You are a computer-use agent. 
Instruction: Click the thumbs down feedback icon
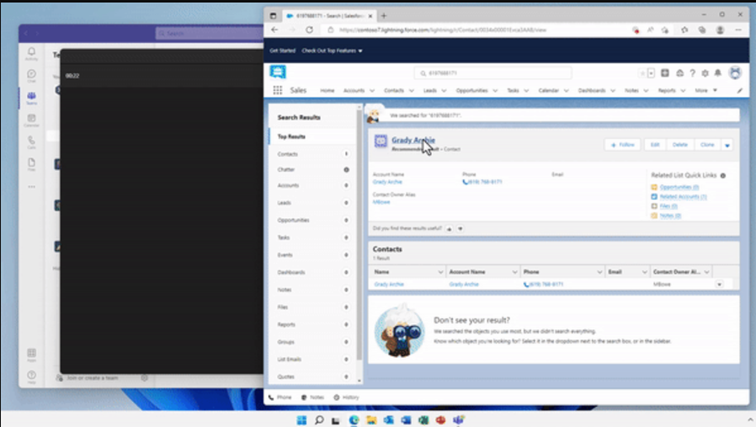[x=460, y=228]
